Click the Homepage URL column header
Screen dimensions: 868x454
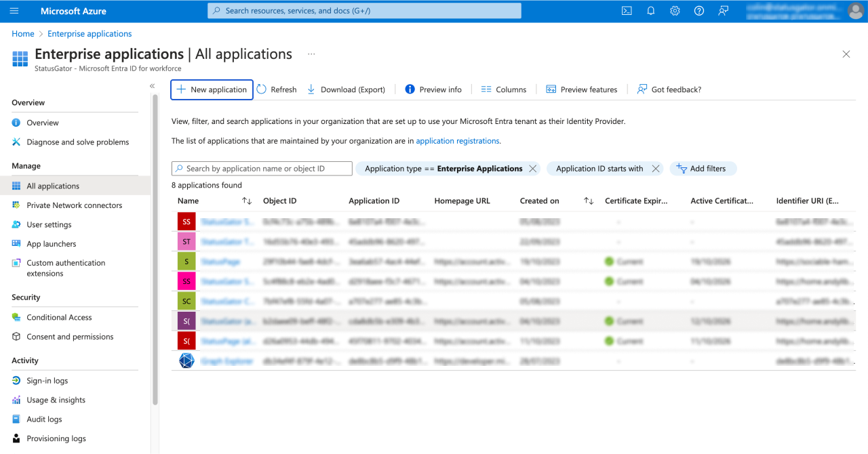click(x=462, y=201)
